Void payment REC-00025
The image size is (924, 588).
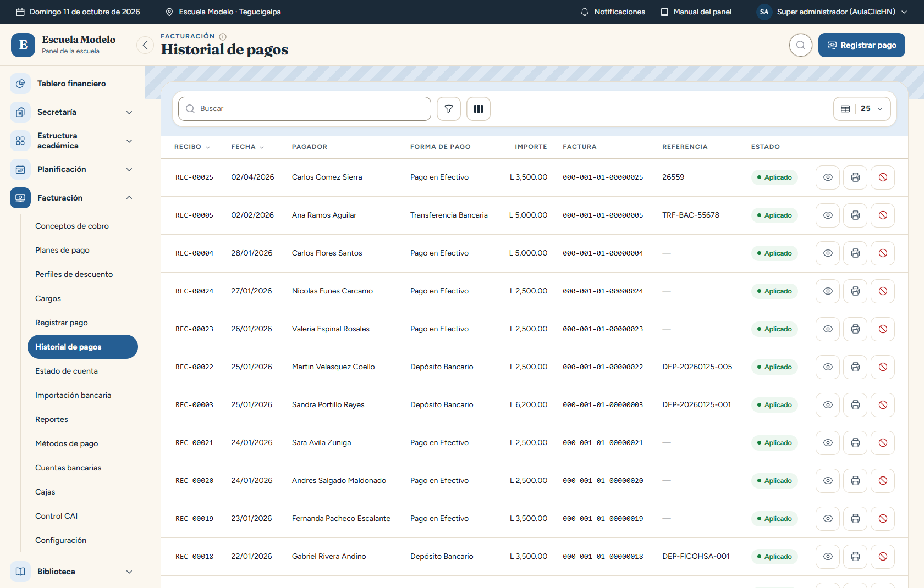click(883, 177)
